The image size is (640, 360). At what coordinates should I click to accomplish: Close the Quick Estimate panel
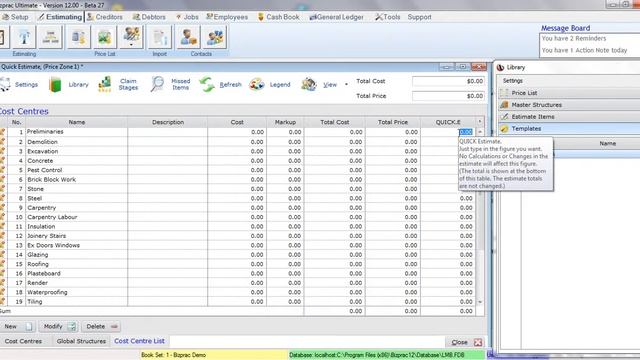(466, 342)
